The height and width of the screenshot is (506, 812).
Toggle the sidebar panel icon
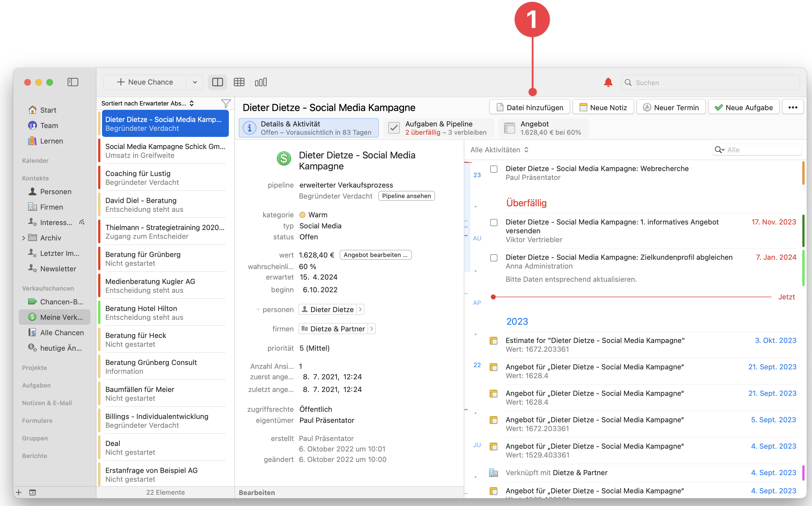[73, 82]
